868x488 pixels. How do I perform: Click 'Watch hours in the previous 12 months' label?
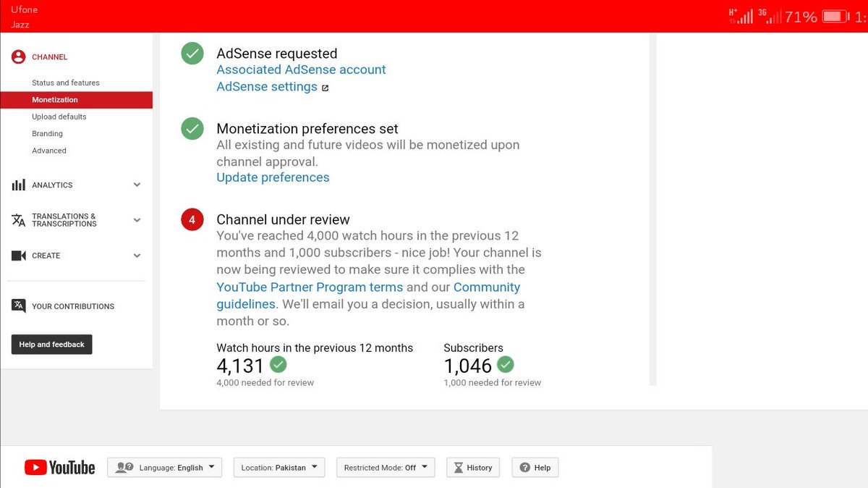315,348
